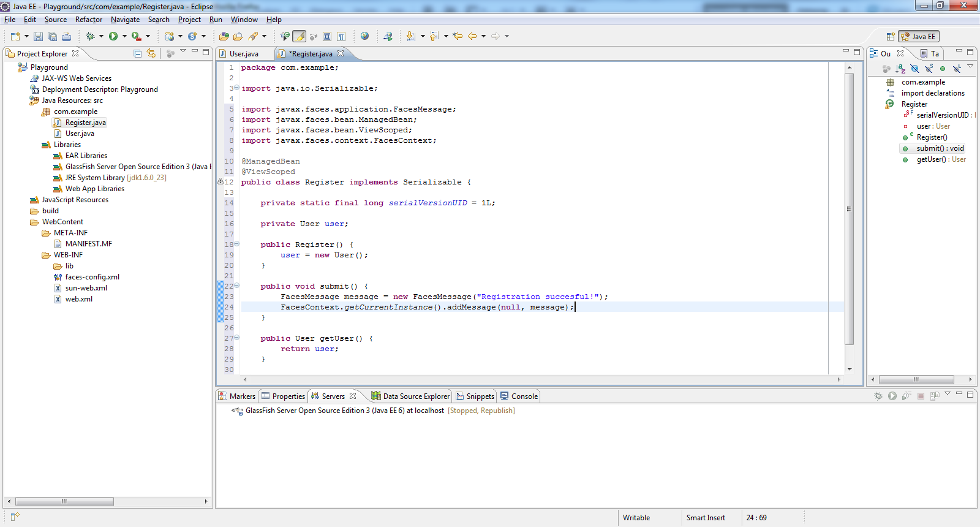The height and width of the screenshot is (527, 980).
Task: Open the External Tools dropdown arrow
Action: point(148,36)
